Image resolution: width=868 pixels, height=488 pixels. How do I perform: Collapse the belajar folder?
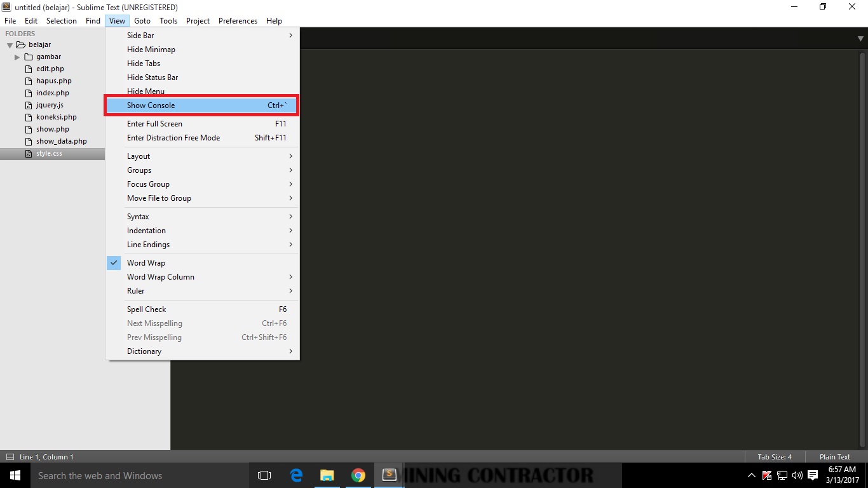point(9,44)
